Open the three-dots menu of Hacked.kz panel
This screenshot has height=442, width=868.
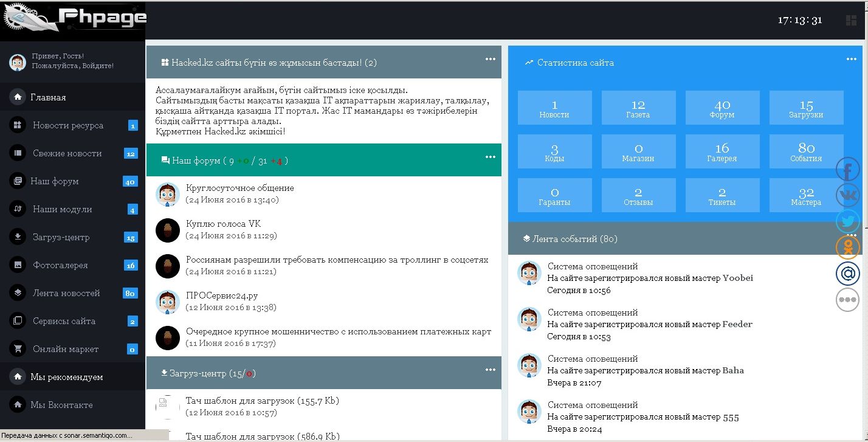(x=491, y=59)
